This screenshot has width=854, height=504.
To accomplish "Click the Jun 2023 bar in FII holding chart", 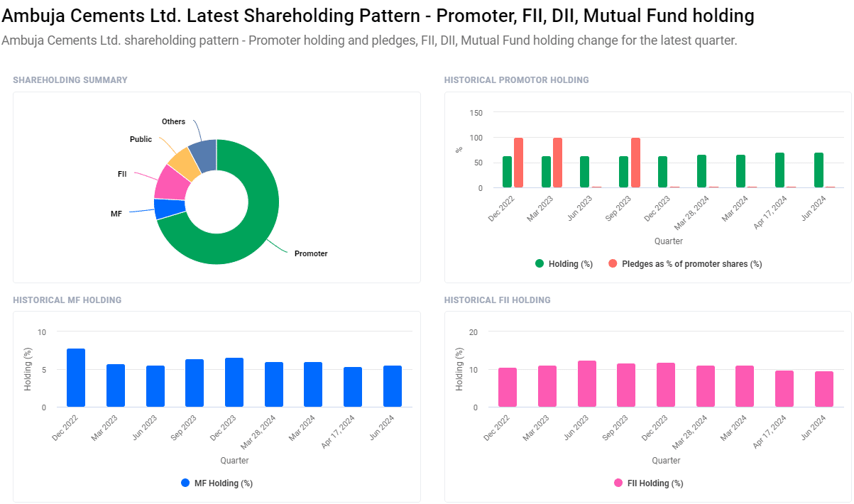I will (587, 384).
